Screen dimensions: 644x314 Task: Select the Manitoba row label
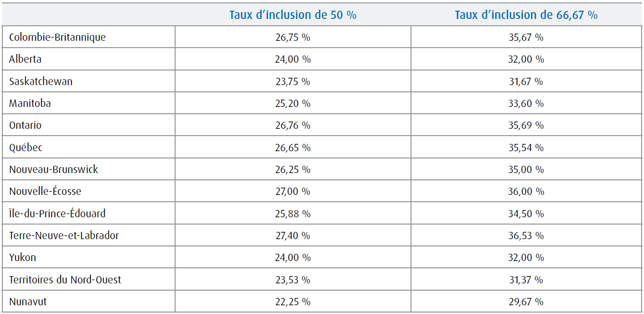coord(30,104)
